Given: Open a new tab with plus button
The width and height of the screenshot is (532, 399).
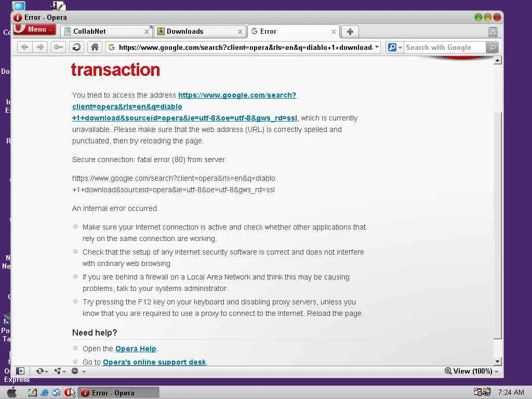Looking at the screenshot, I should pyautogui.click(x=350, y=32).
